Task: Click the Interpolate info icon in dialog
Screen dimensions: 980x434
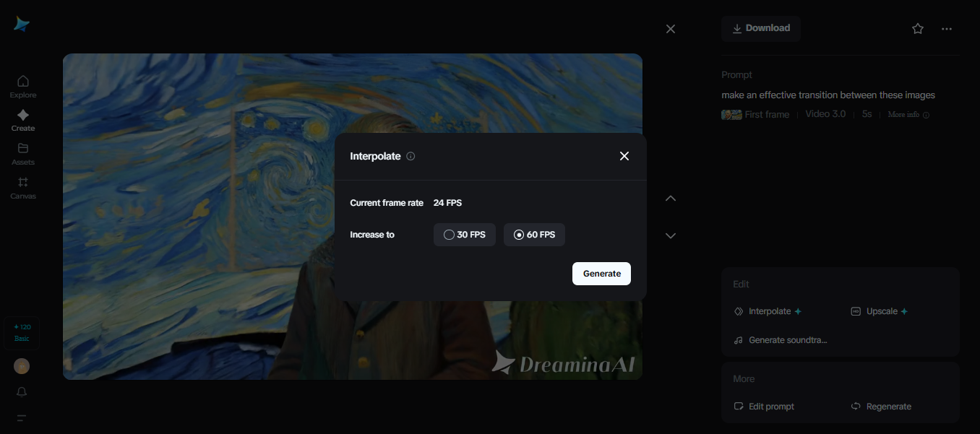Action: tap(411, 156)
